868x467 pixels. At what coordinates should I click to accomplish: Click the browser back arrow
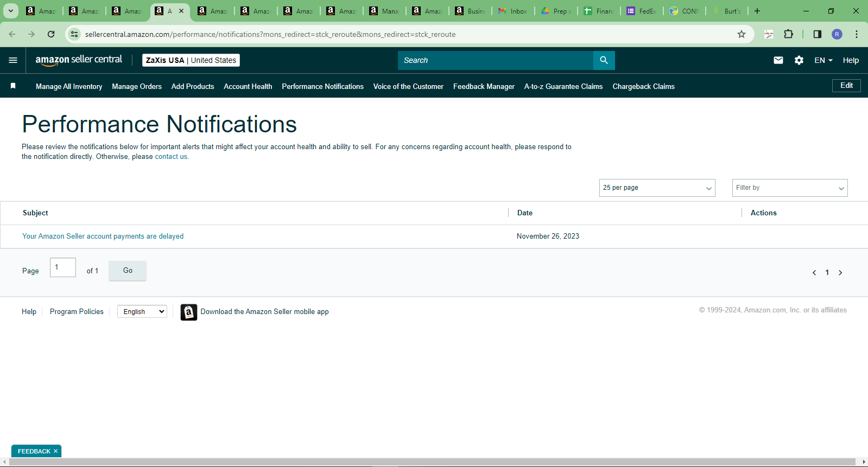(x=12, y=34)
